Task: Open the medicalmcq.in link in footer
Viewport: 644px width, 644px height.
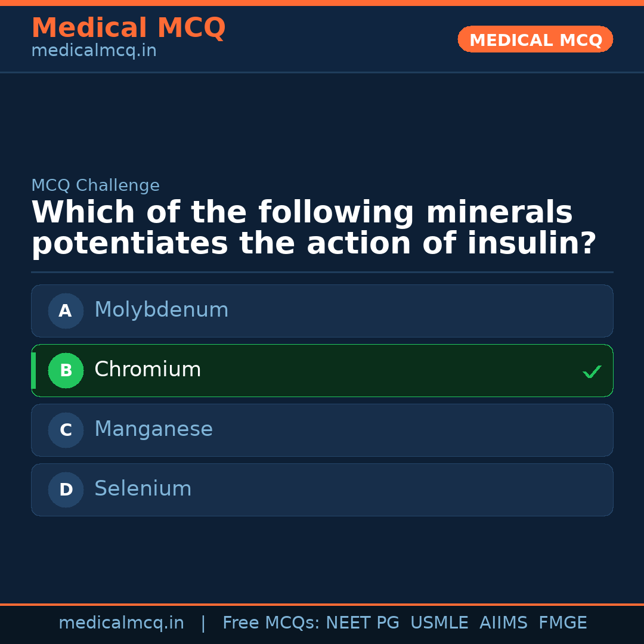Action: 121,623
